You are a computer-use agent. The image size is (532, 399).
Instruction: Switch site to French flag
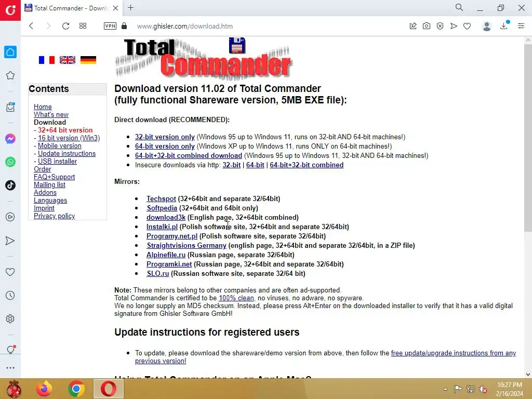[x=46, y=60]
